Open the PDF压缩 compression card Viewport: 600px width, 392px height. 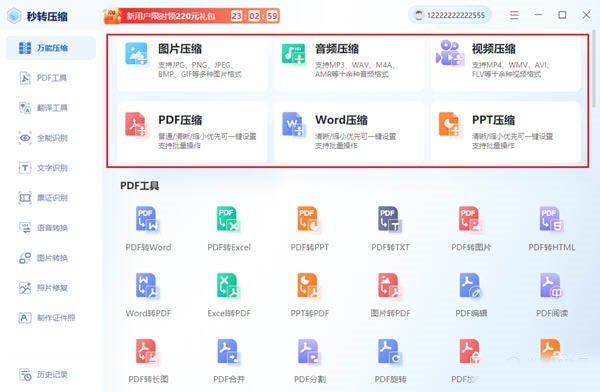pos(192,132)
